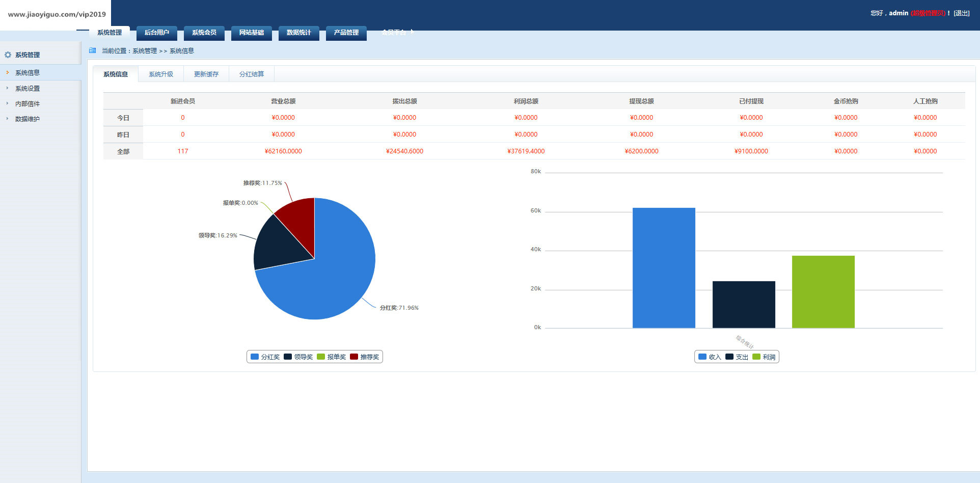Open the 会员平台 top navigation link
This screenshot has width=980, height=483.
pyautogui.click(x=394, y=33)
